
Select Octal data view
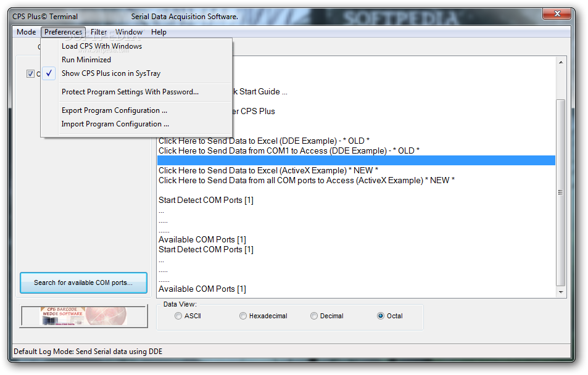389,316
